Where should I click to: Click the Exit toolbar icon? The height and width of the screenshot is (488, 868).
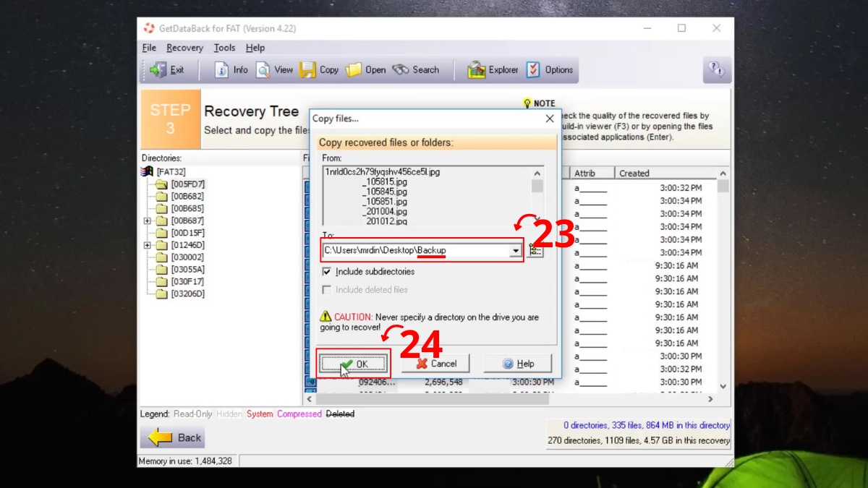coord(158,70)
